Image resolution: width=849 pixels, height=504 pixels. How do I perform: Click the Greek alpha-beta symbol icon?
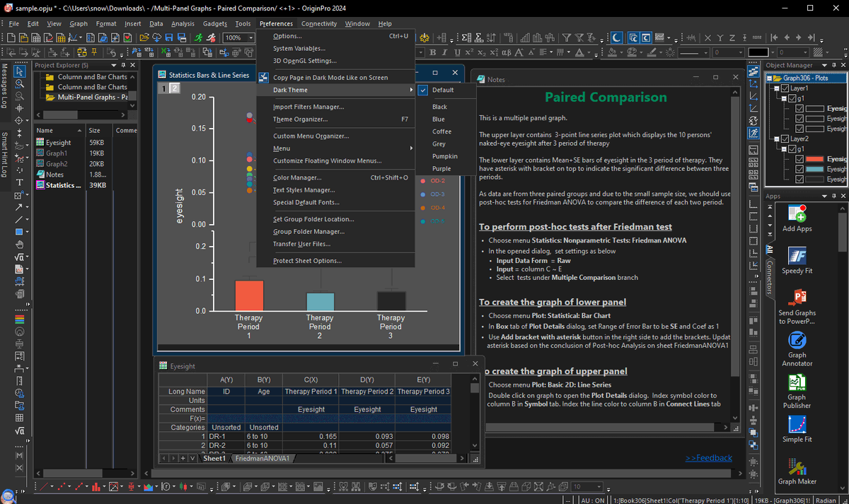[x=507, y=52]
